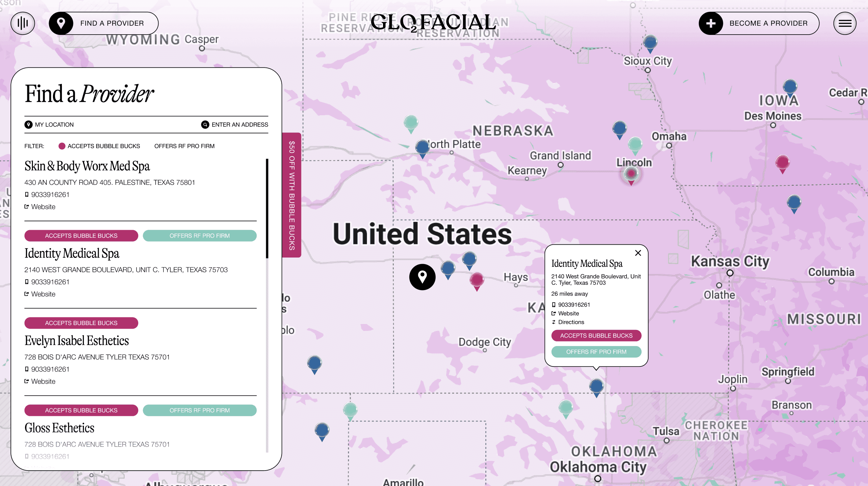Click Accepts Bubble Bucks badge above Gloss Esthetics
This screenshot has width=868, height=486.
click(81, 411)
